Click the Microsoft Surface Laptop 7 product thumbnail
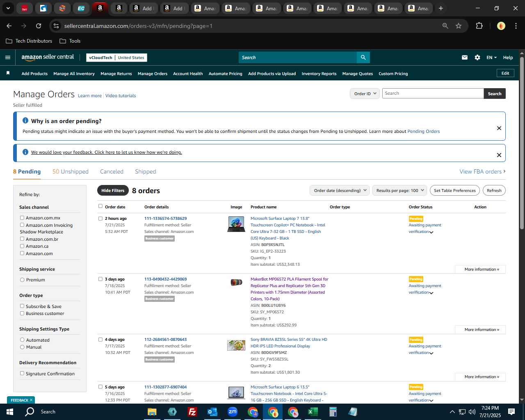 click(x=236, y=224)
